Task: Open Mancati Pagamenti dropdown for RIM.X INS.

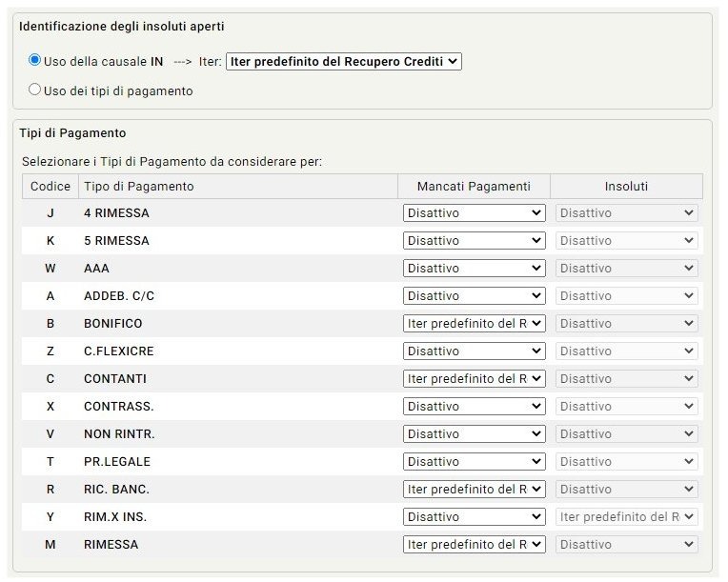Action: 474,517
